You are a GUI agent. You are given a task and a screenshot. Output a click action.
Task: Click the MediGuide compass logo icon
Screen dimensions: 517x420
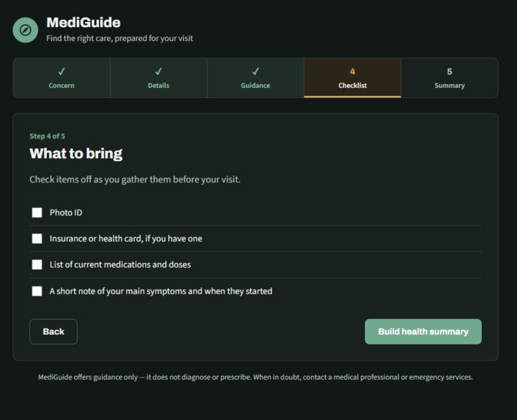26,30
